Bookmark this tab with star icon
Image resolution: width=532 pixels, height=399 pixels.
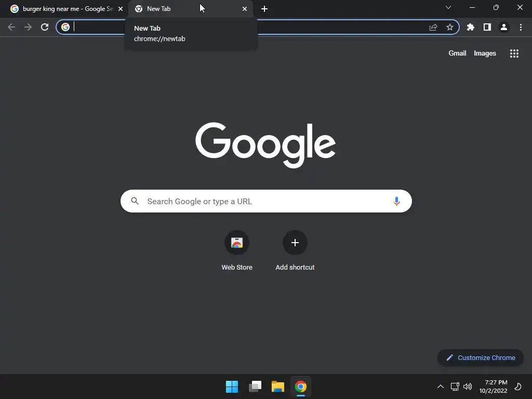pyautogui.click(x=450, y=27)
